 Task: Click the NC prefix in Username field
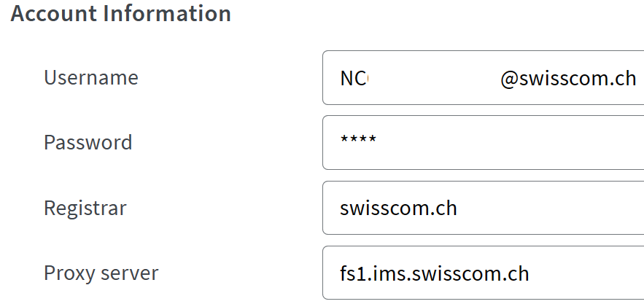tap(354, 79)
